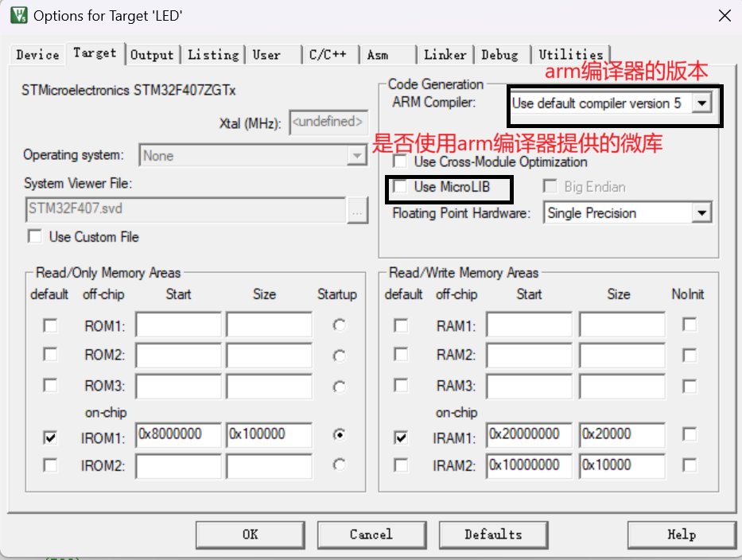Open the ARM Compiler version dropdown

pyautogui.click(x=701, y=103)
